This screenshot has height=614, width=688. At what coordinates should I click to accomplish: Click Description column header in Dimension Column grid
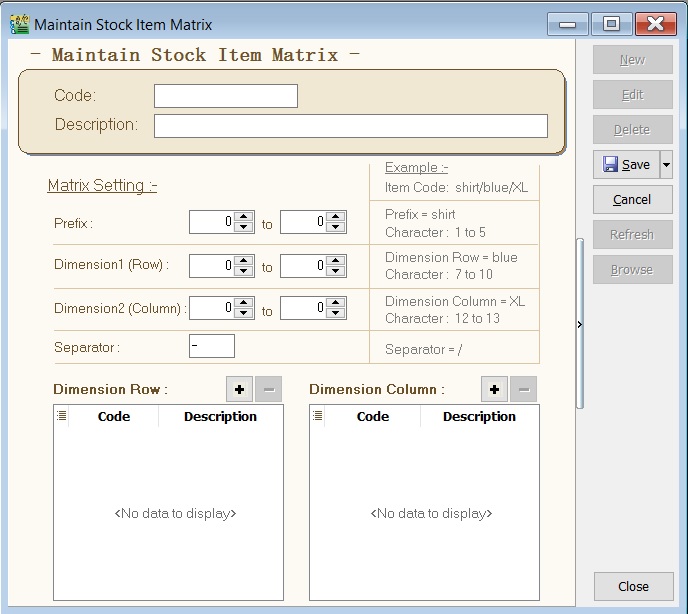tap(479, 416)
